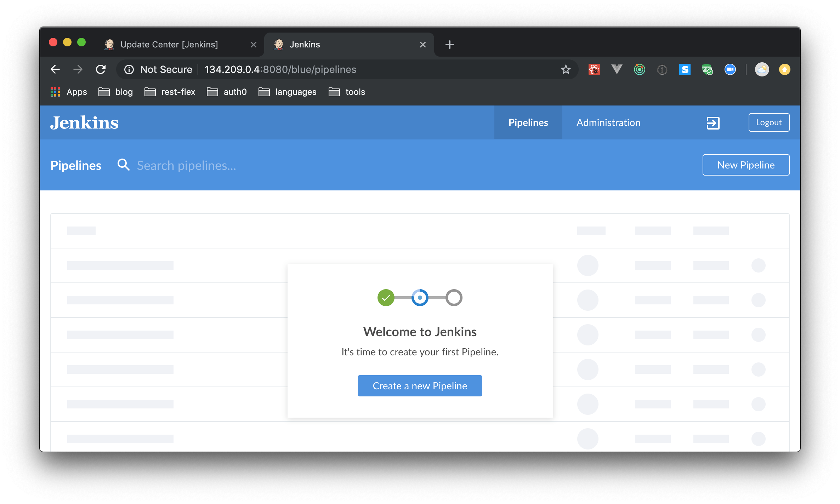Click the blue S extension icon
The image size is (840, 504).
pos(685,69)
